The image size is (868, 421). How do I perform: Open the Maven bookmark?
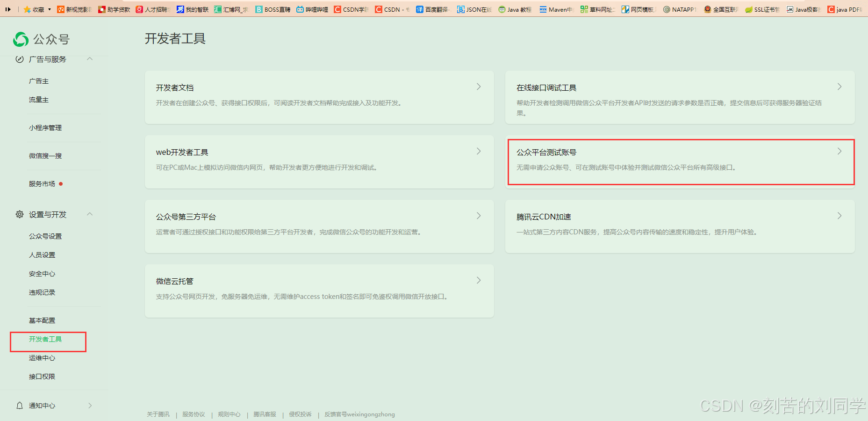point(556,9)
